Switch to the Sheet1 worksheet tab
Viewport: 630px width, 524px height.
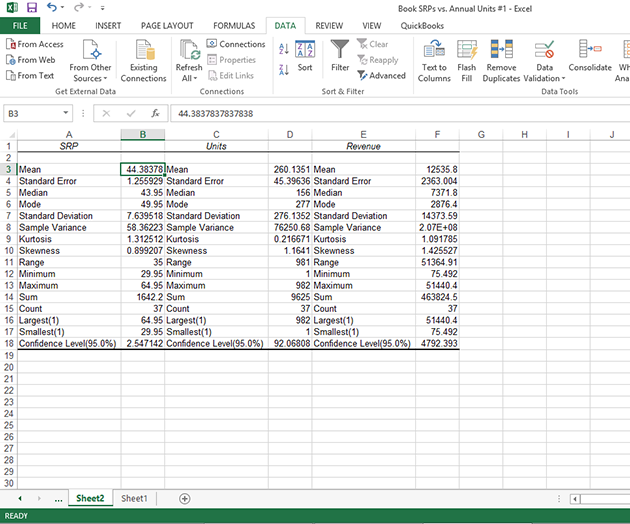pyautogui.click(x=134, y=498)
